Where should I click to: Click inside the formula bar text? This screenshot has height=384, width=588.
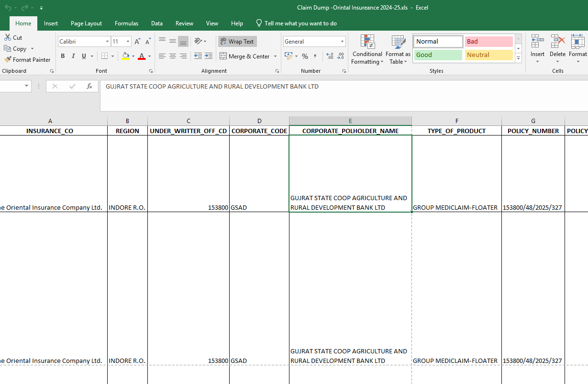coord(212,87)
